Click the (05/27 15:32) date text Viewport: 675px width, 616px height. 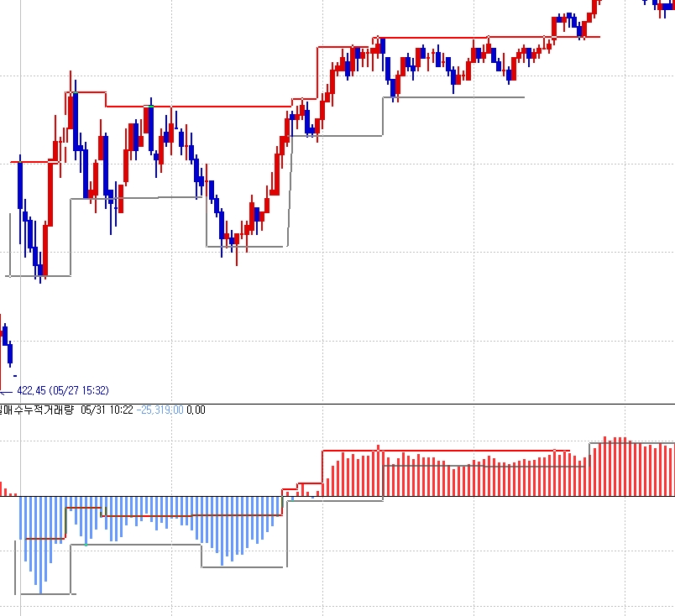tap(79, 390)
